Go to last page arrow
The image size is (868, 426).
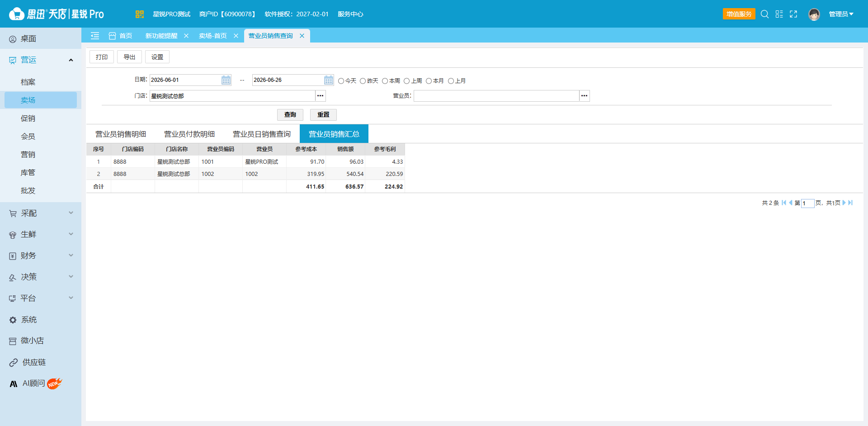coord(850,203)
